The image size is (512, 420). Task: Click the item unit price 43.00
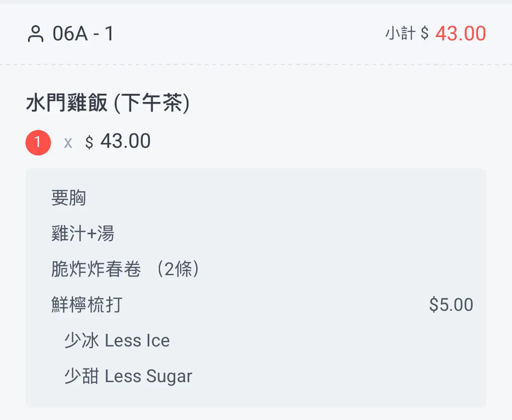click(x=125, y=141)
